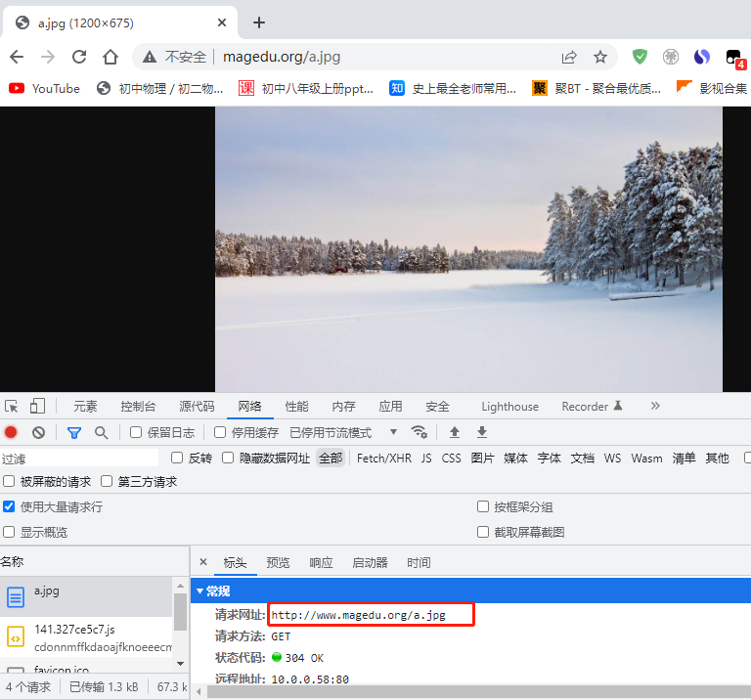Go to the home page icon
Image resolution: width=751 pixels, height=700 pixels.
pyautogui.click(x=110, y=57)
